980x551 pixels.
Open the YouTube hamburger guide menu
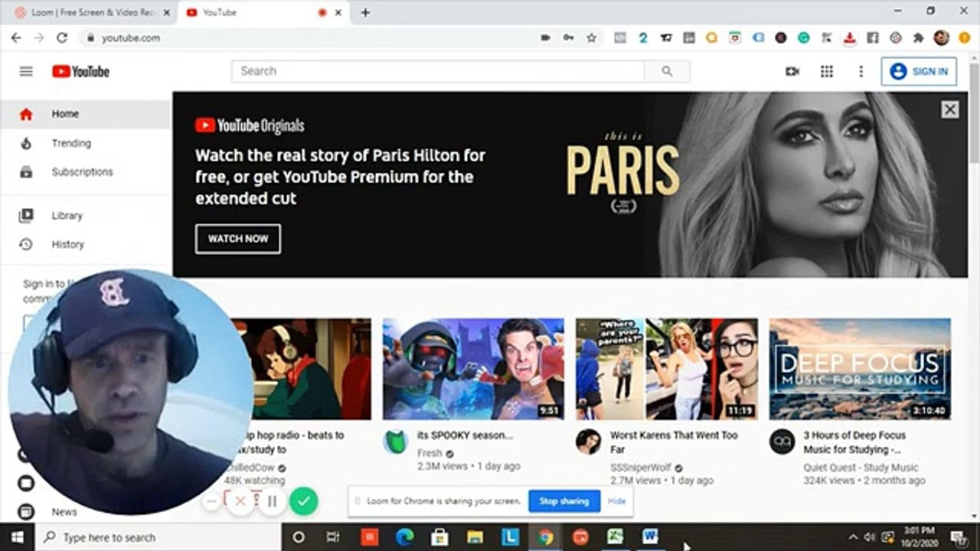click(26, 71)
